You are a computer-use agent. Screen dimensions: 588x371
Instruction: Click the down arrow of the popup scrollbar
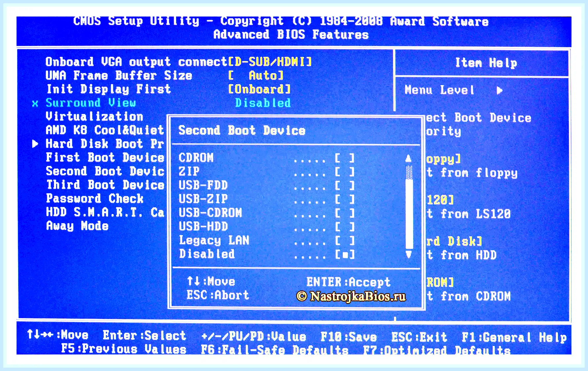tap(409, 254)
